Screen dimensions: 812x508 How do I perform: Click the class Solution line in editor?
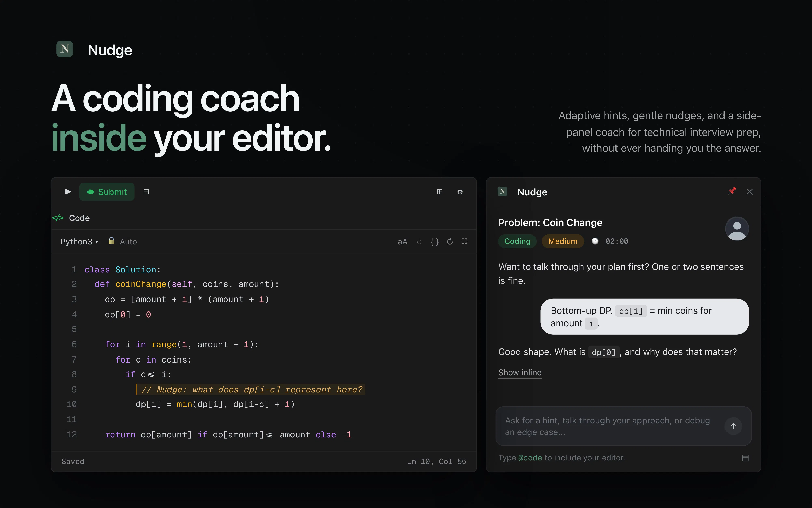tap(122, 270)
